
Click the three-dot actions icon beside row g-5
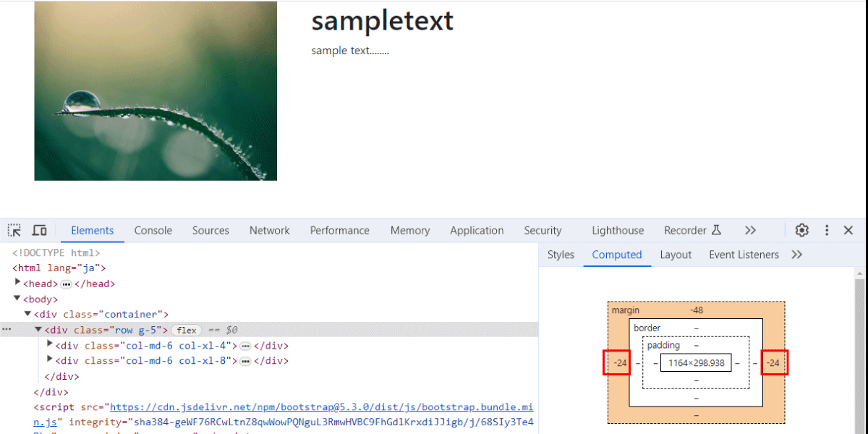[7, 329]
